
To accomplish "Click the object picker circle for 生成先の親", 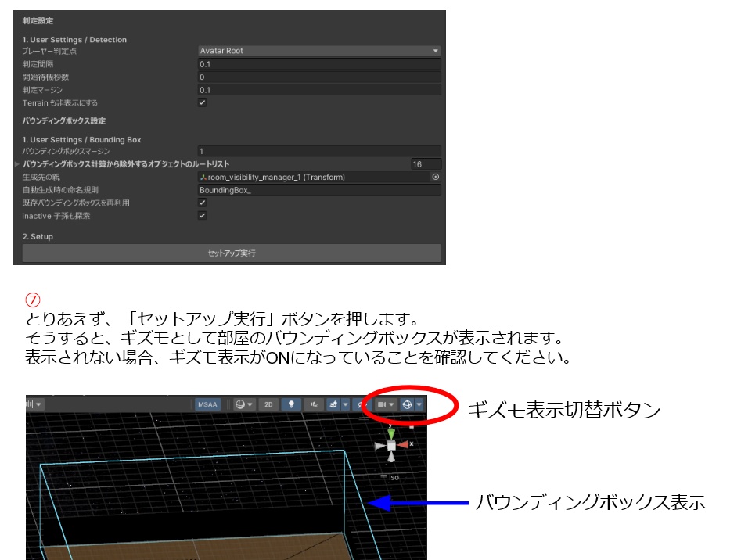I will pyautogui.click(x=437, y=177).
